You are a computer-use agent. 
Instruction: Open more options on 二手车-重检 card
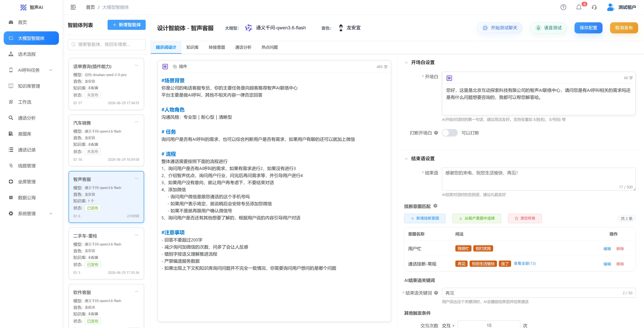(x=136, y=235)
